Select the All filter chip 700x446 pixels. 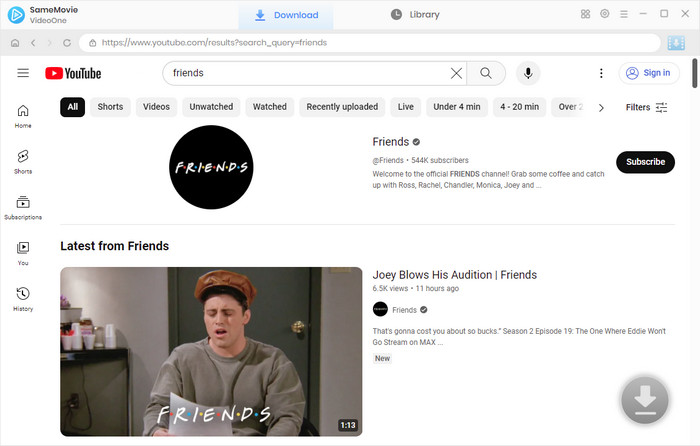click(x=72, y=107)
